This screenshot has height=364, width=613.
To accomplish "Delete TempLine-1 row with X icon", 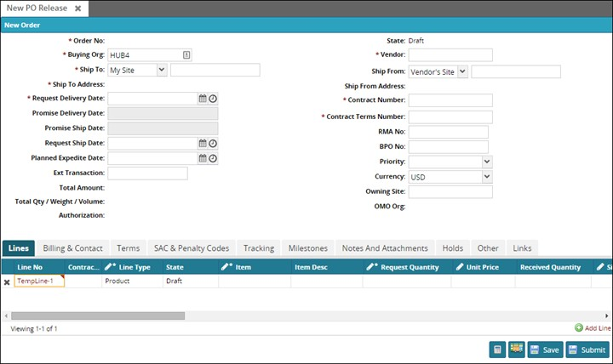I will (7, 282).
